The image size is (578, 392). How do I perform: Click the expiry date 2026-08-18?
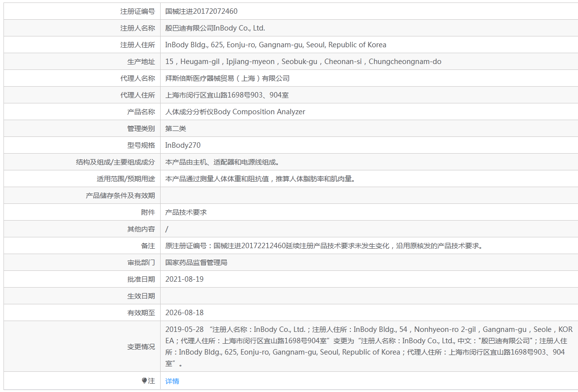click(184, 313)
